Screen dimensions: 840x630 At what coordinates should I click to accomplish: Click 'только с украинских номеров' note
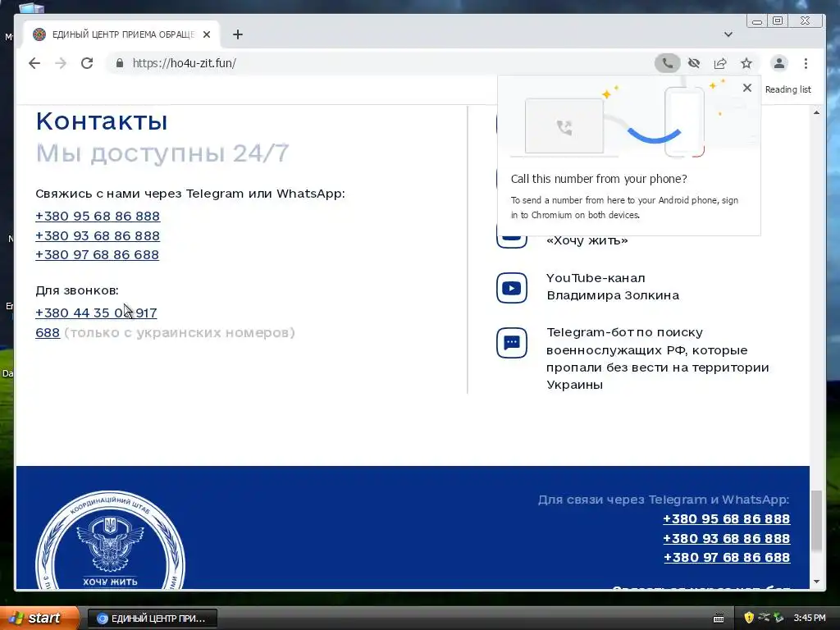[180, 333]
